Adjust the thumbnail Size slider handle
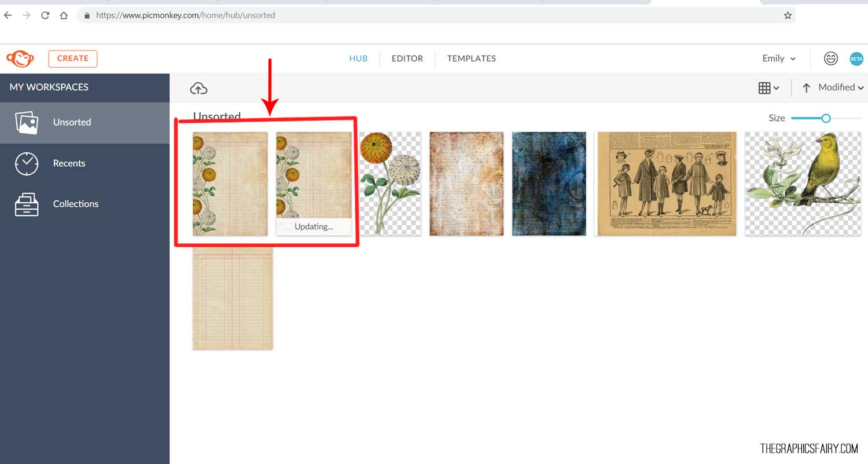 click(x=826, y=118)
